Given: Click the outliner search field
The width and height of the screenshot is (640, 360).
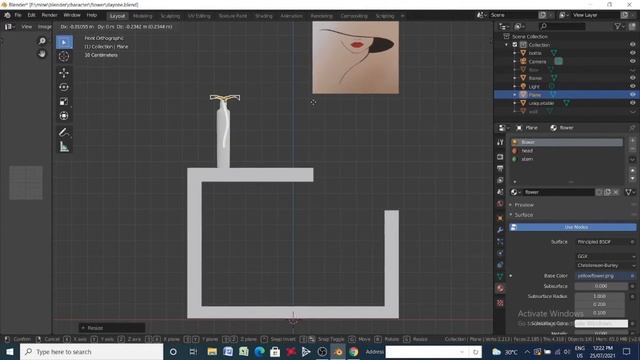Looking at the screenshot, I should point(562,27).
